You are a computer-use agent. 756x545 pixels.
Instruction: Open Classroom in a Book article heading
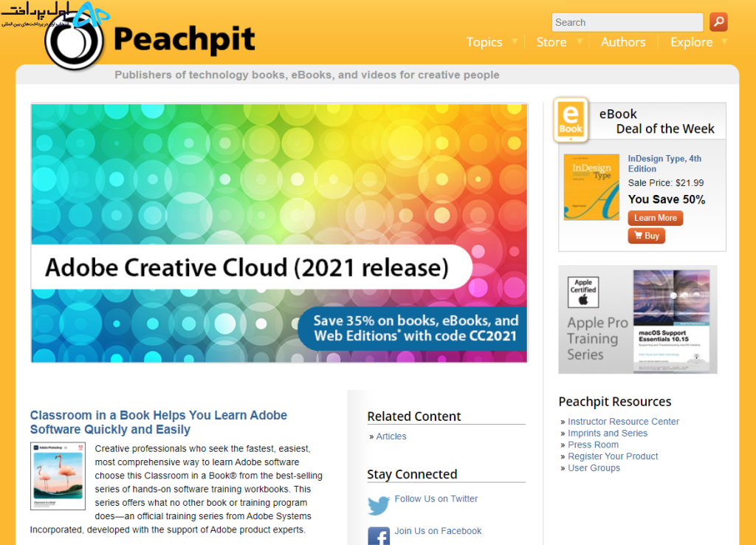tap(159, 422)
